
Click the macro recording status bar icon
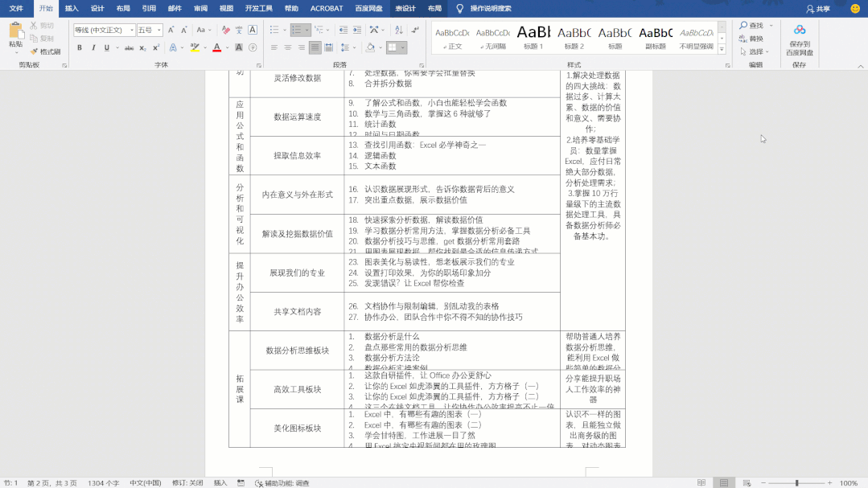[241, 483]
